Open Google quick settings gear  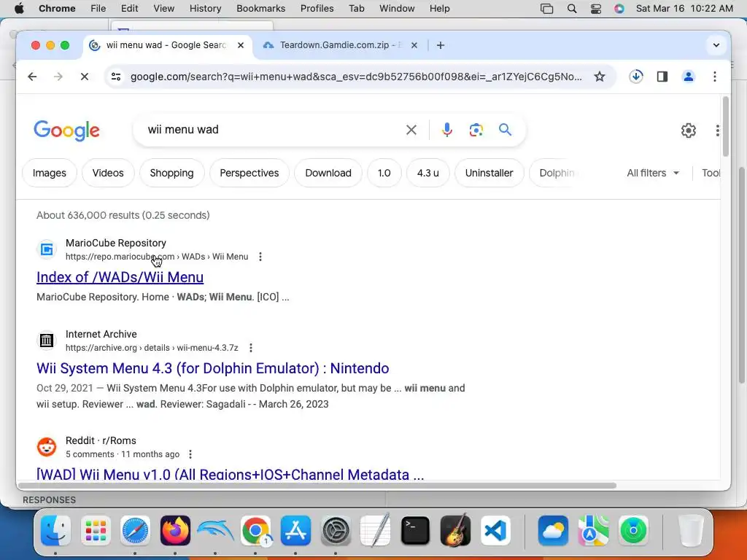coord(689,130)
